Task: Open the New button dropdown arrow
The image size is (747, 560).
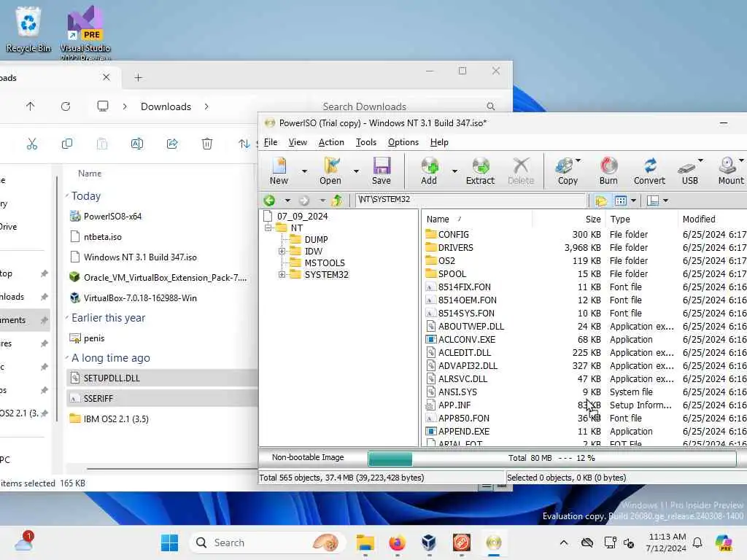Action: [x=304, y=171]
